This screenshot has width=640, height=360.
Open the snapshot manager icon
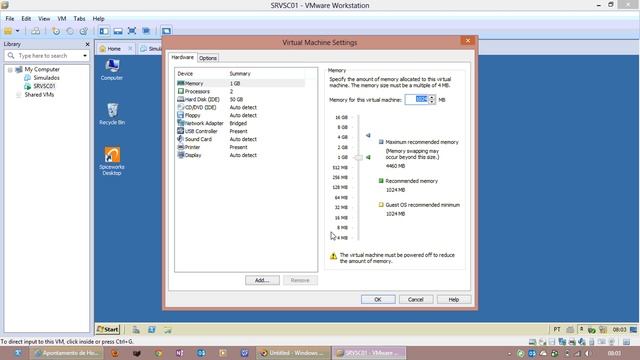[x=84, y=31]
